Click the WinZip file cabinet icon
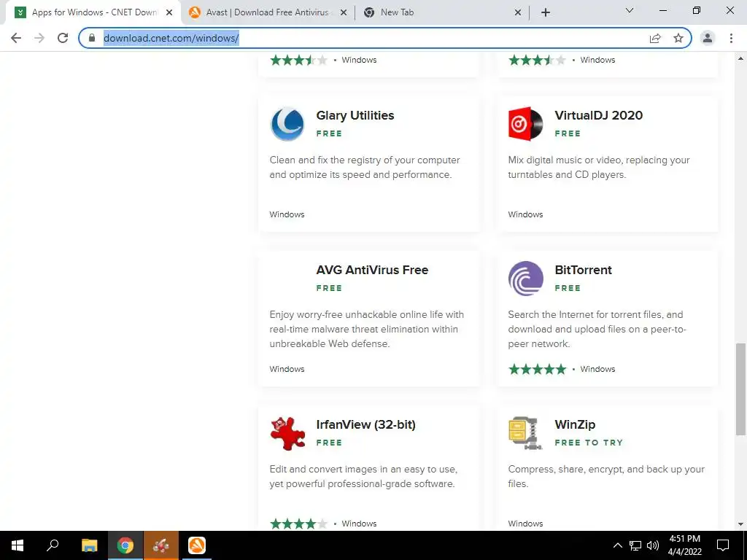Image resolution: width=747 pixels, height=560 pixels. click(x=525, y=433)
